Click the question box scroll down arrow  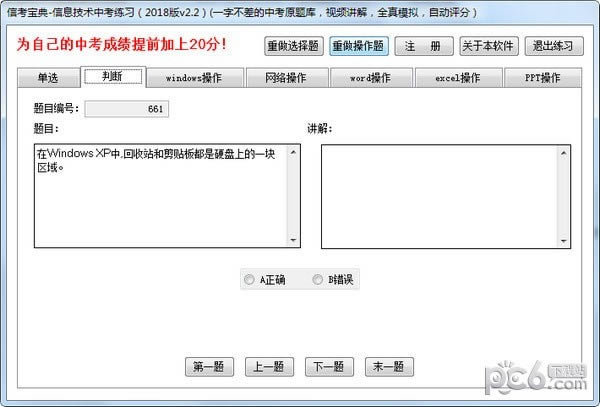pyautogui.click(x=293, y=240)
